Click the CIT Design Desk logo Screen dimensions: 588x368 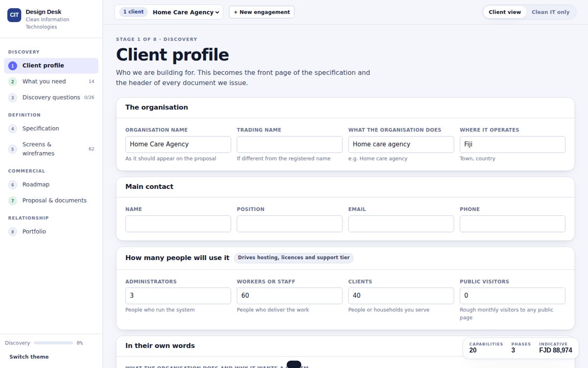pos(14,15)
